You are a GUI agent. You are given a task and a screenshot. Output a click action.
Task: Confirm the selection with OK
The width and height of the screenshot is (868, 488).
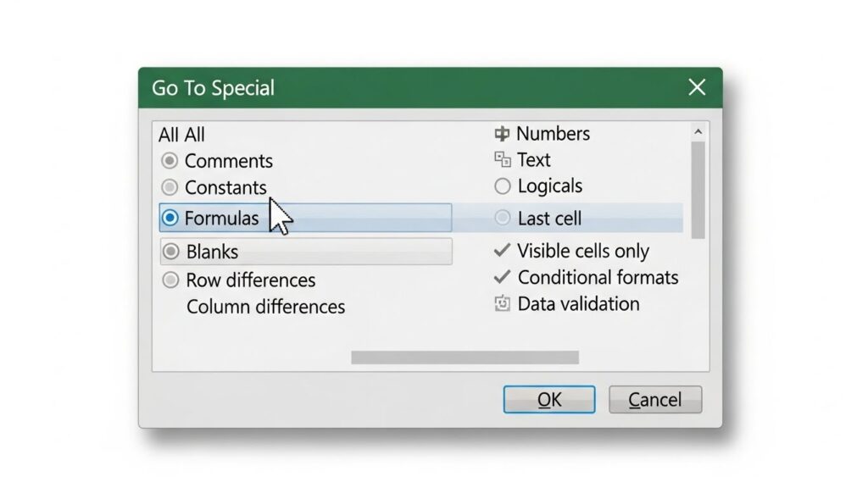[x=549, y=400]
